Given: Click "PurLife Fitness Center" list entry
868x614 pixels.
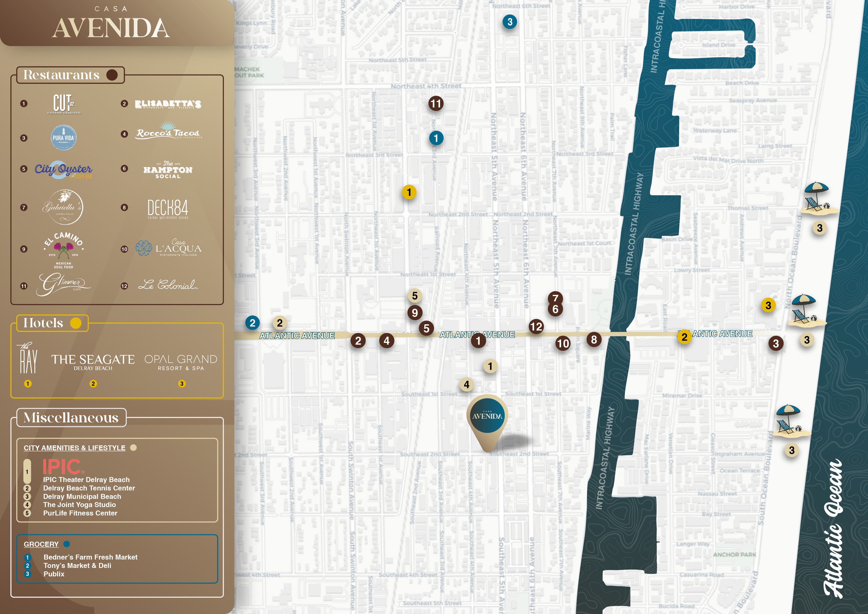Looking at the screenshot, I should coord(80,513).
